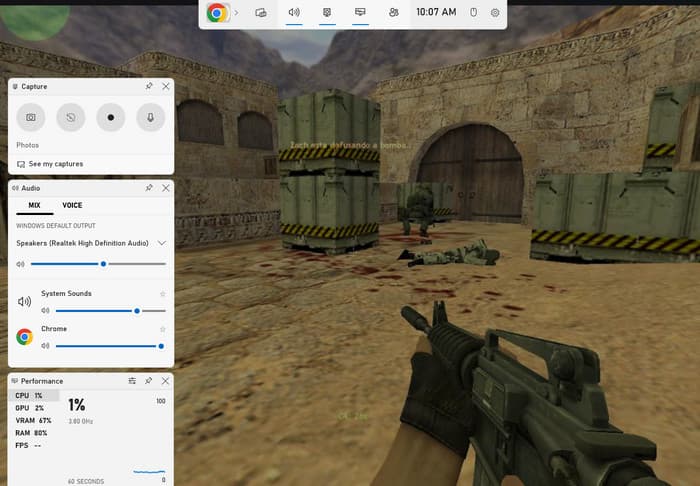Select the GPU 2% metric row

[x=34, y=408]
